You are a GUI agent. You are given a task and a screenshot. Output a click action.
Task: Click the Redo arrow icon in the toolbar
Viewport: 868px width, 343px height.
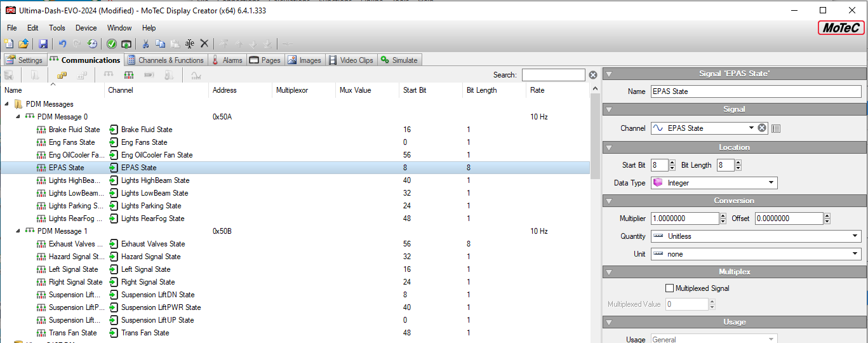pyautogui.click(x=77, y=44)
